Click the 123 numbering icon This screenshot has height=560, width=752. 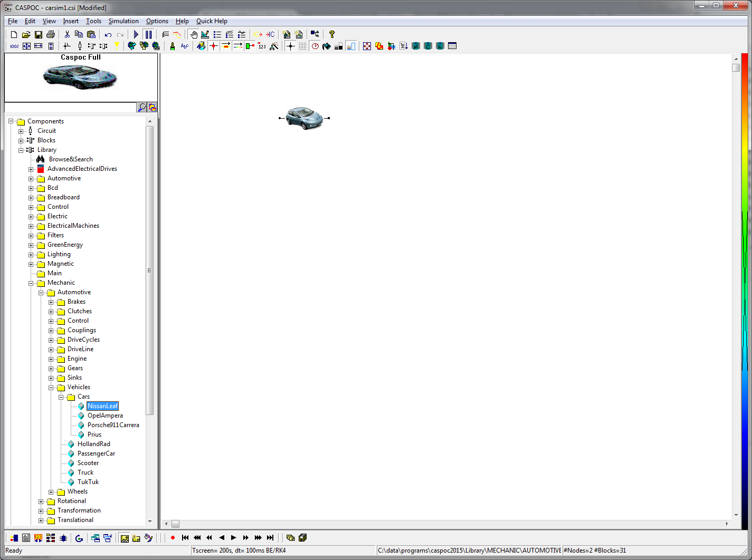pos(262,46)
